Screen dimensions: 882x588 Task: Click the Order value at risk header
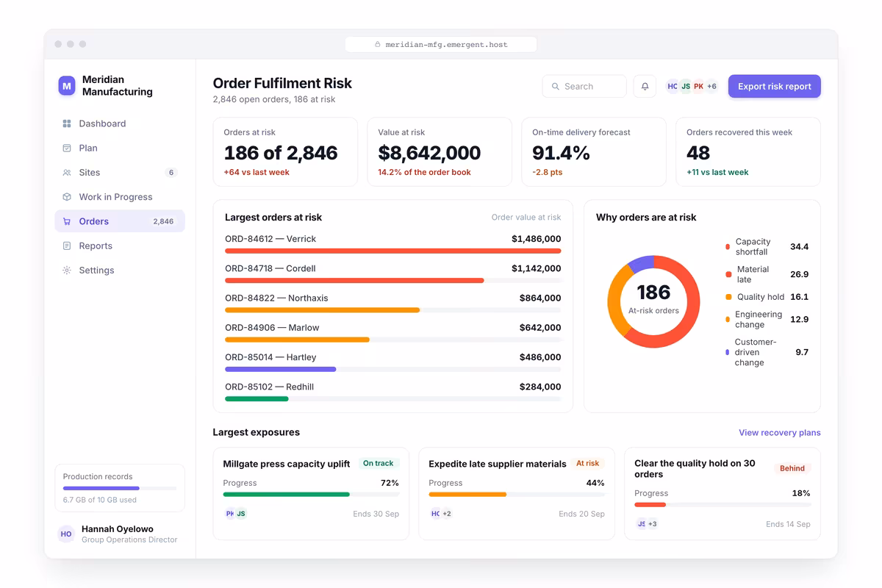click(526, 218)
